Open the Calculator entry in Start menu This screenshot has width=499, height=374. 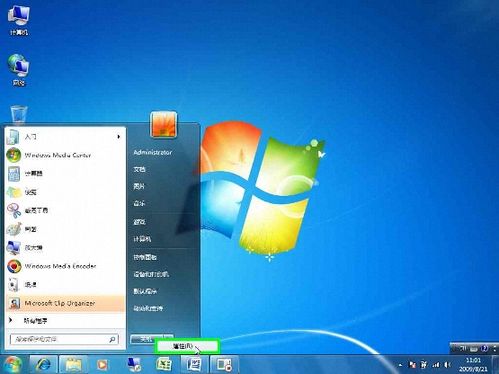[65, 174]
